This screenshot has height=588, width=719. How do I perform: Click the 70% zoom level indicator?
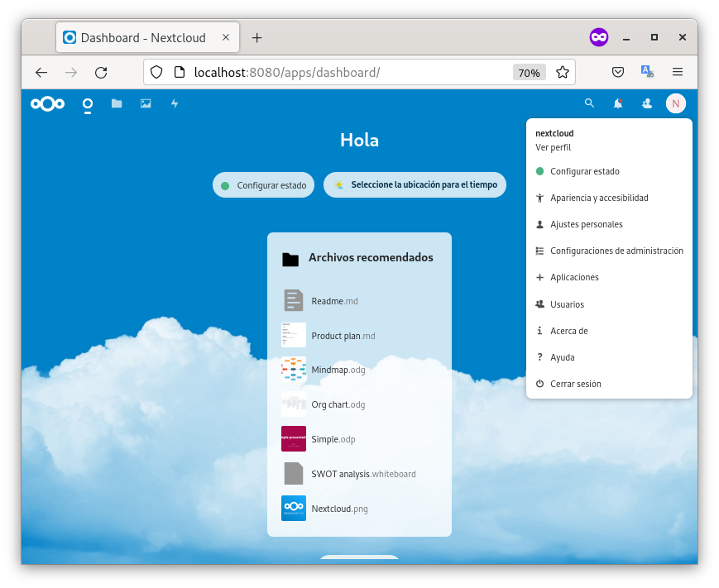(529, 72)
